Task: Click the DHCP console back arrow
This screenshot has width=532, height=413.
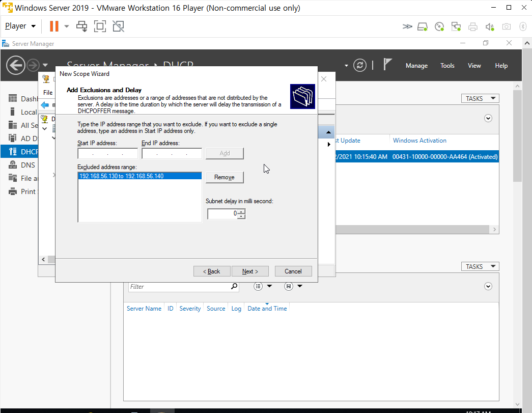Action: pos(45,105)
